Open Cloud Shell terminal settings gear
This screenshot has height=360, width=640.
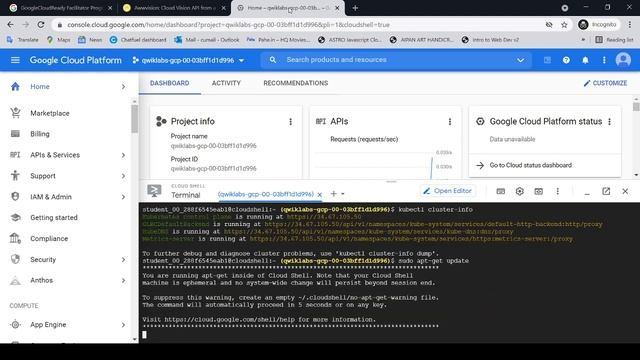click(520, 191)
